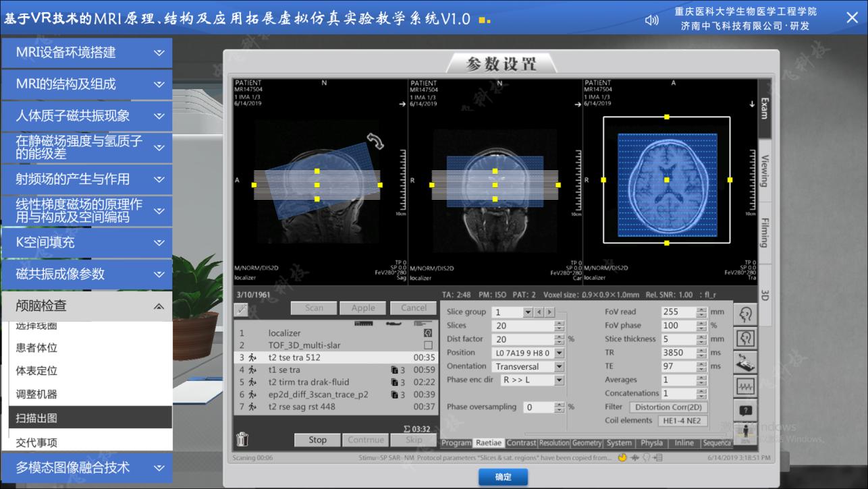Select the Viewing side tab
Screen dimensions: 868x489
[x=765, y=171]
